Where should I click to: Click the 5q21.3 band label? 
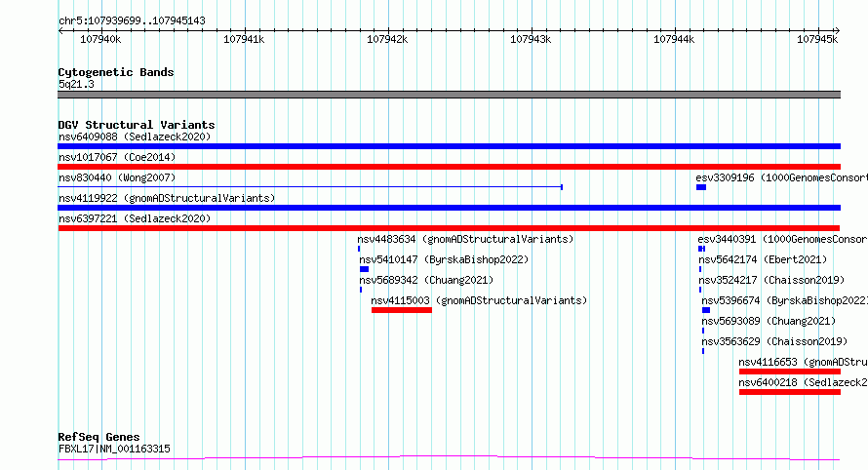point(76,84)
